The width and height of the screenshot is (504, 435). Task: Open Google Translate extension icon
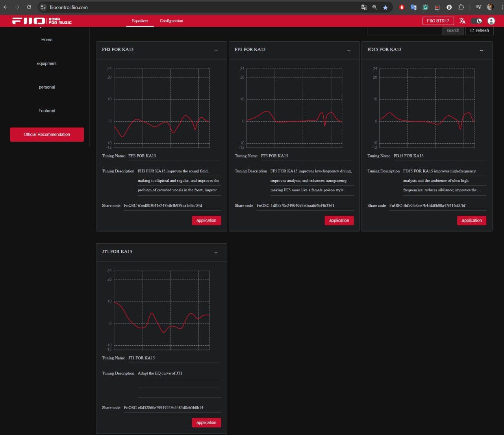(x=413, y=7)
